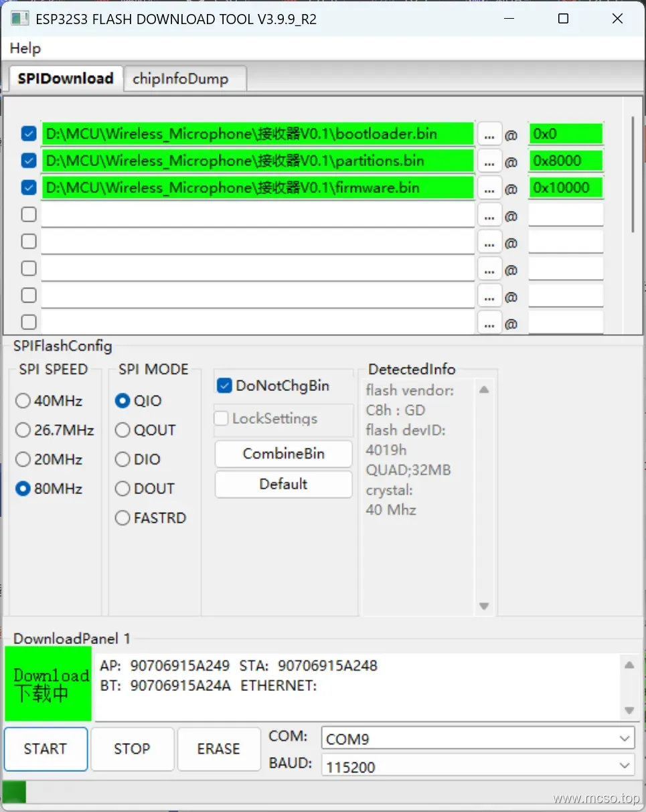Edit the 0x8000 address field

(x=566, y=161)
